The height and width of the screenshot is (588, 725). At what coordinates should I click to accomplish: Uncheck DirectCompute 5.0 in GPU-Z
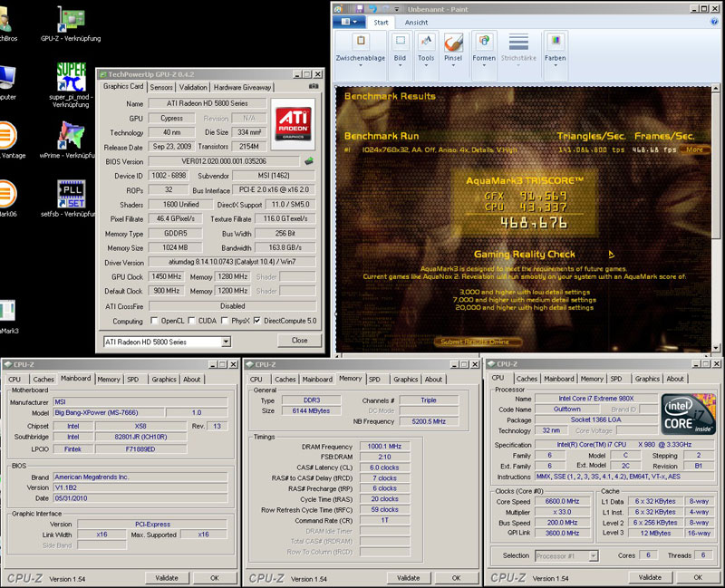coord(257,321)
